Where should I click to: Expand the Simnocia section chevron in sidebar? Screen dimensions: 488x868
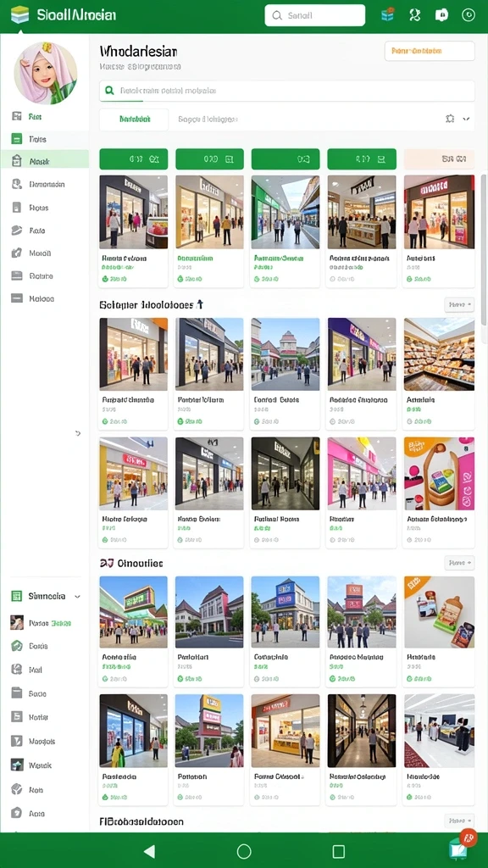coord(77,597)
